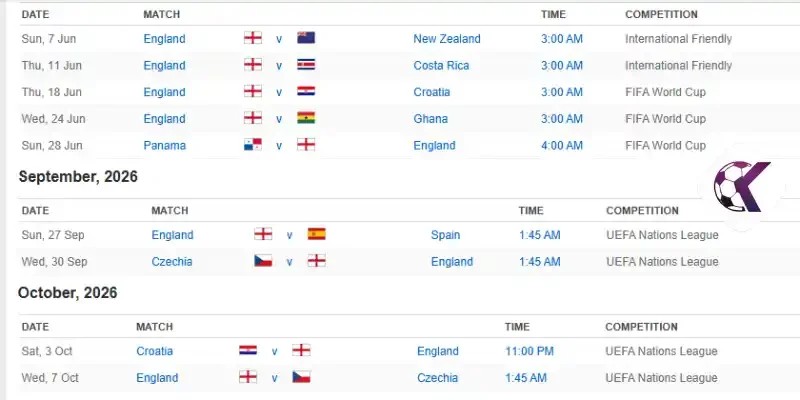Open the Ghana team link

[x=431, y=119]
